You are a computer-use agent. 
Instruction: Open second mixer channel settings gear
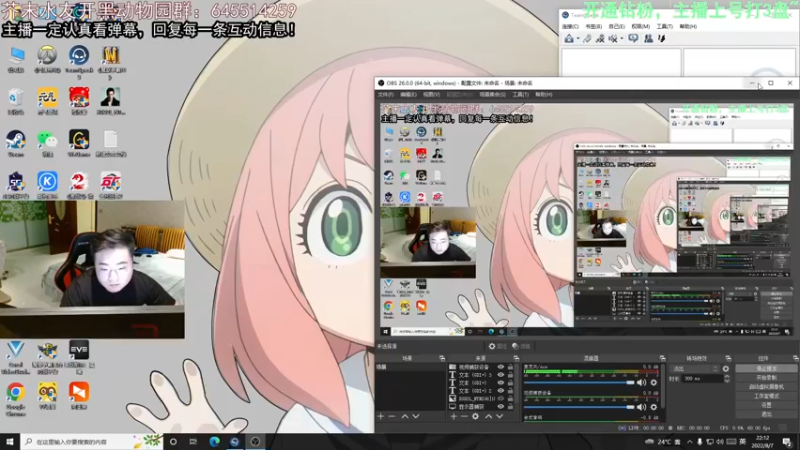coord(654,407)
